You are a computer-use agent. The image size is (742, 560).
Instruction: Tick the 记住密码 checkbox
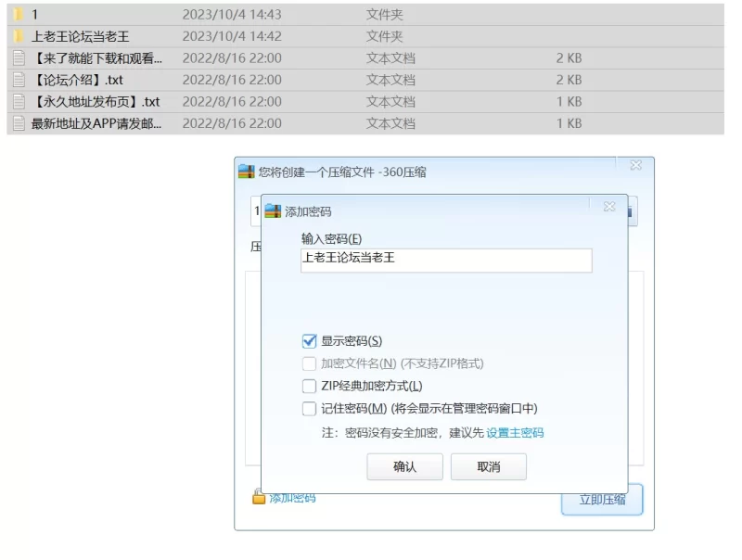[310, 409]
